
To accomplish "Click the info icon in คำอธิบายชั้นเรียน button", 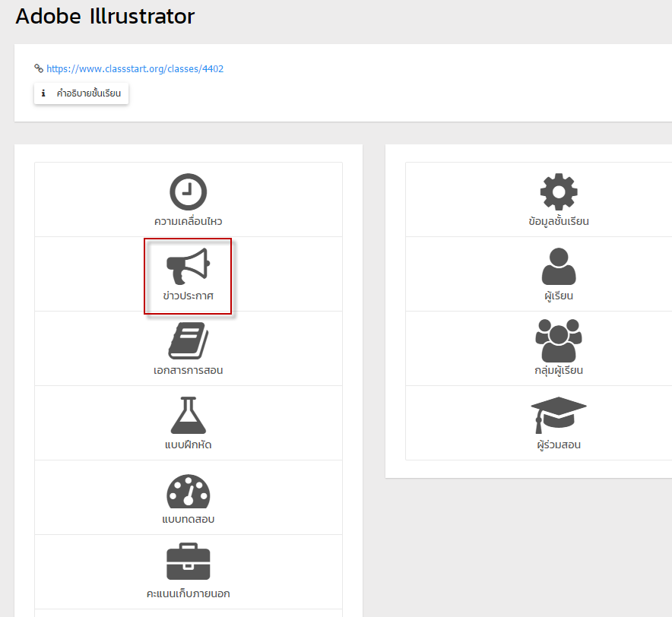I will 43,93.
